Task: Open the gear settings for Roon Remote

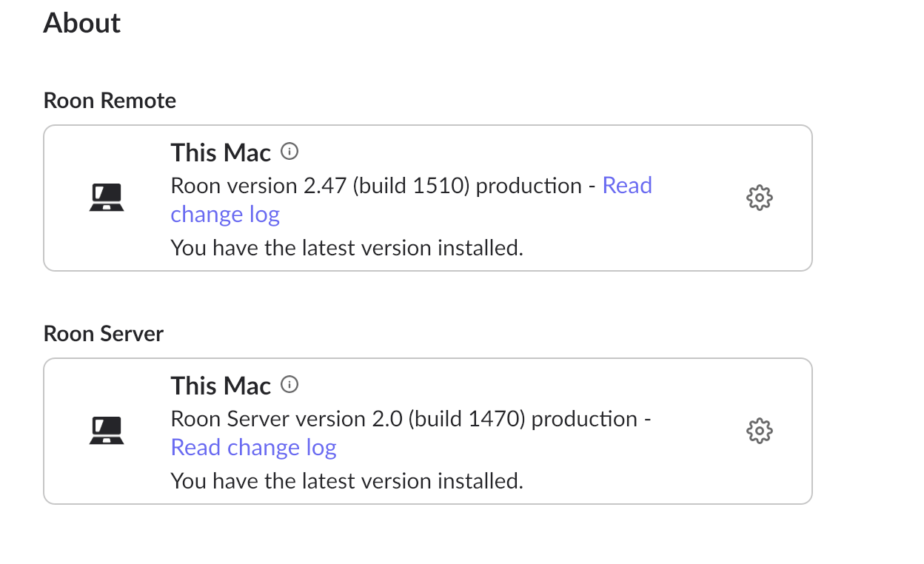Action: [x=760, y=198]
